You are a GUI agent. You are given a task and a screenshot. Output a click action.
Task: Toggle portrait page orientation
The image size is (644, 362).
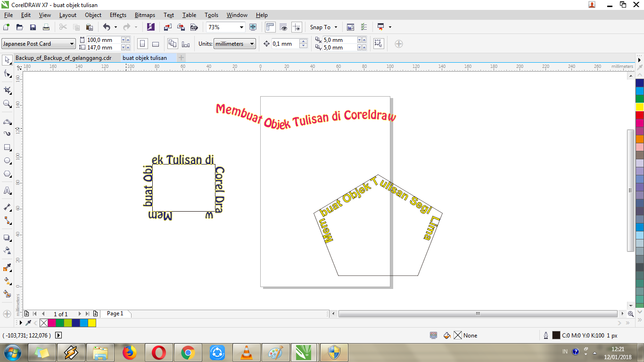coord(142,43)
